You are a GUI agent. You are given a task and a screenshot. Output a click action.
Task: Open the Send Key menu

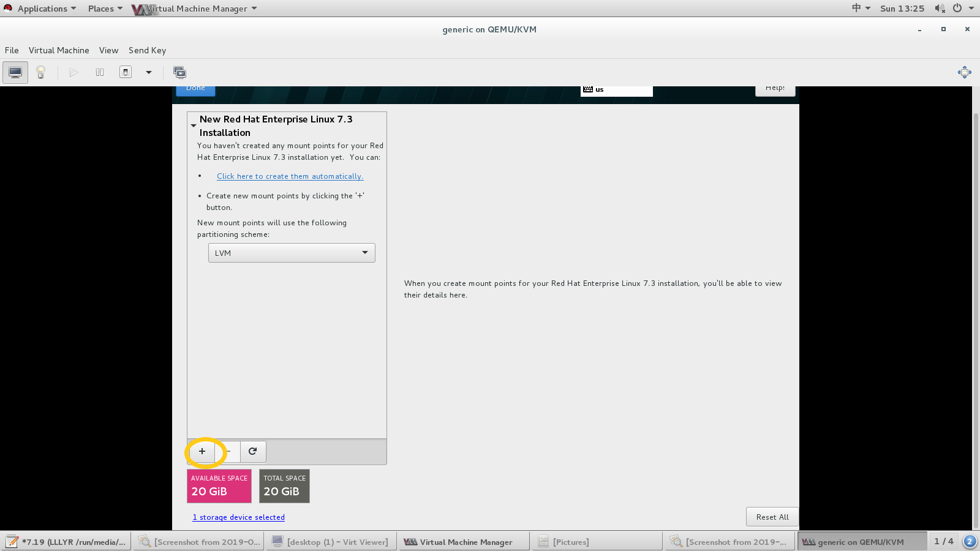click(x=147, y=50)
